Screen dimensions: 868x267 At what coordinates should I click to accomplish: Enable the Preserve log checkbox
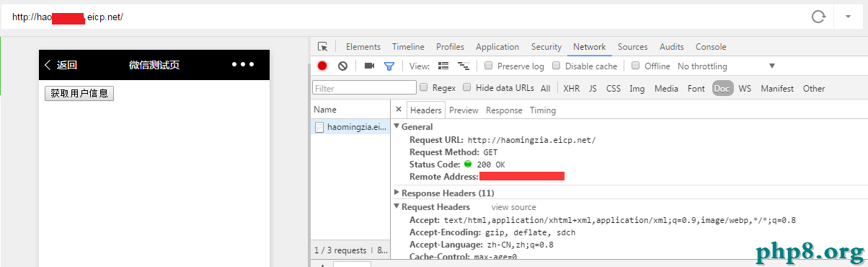[489, 66]
